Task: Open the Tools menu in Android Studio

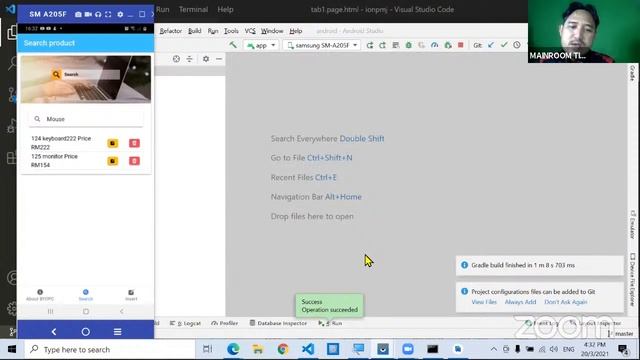Action: pos(231,31)
